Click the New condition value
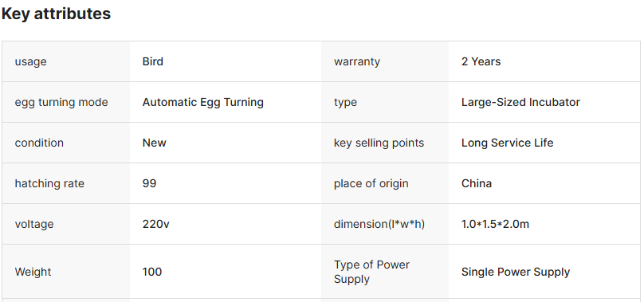 pyautogui.click(x=155, y=143)
